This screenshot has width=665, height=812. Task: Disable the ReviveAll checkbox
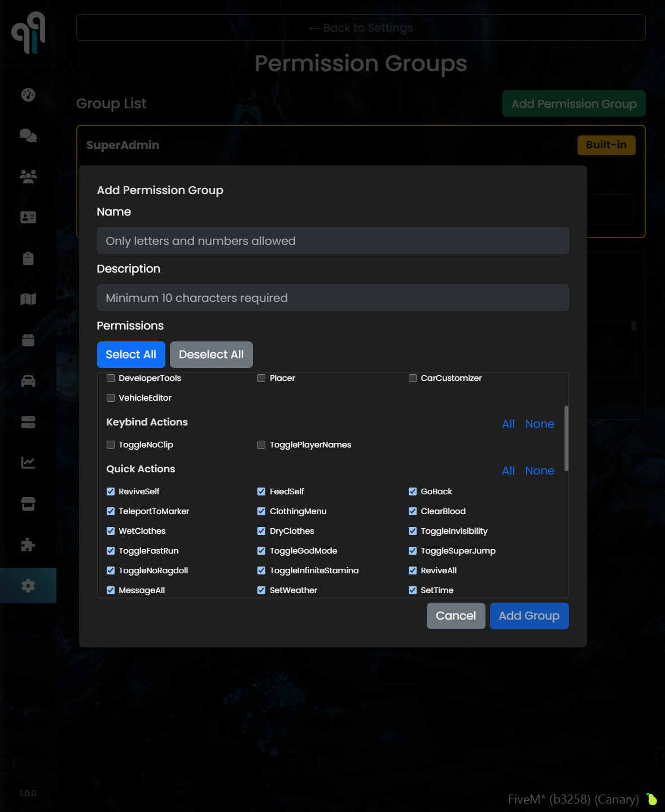(x=413, y=570)
